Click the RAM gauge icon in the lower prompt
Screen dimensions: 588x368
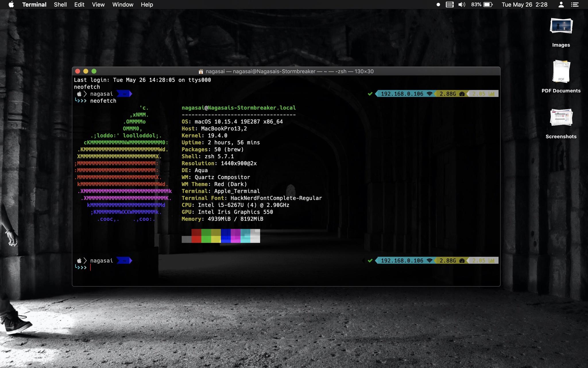[x=462, y=260]
